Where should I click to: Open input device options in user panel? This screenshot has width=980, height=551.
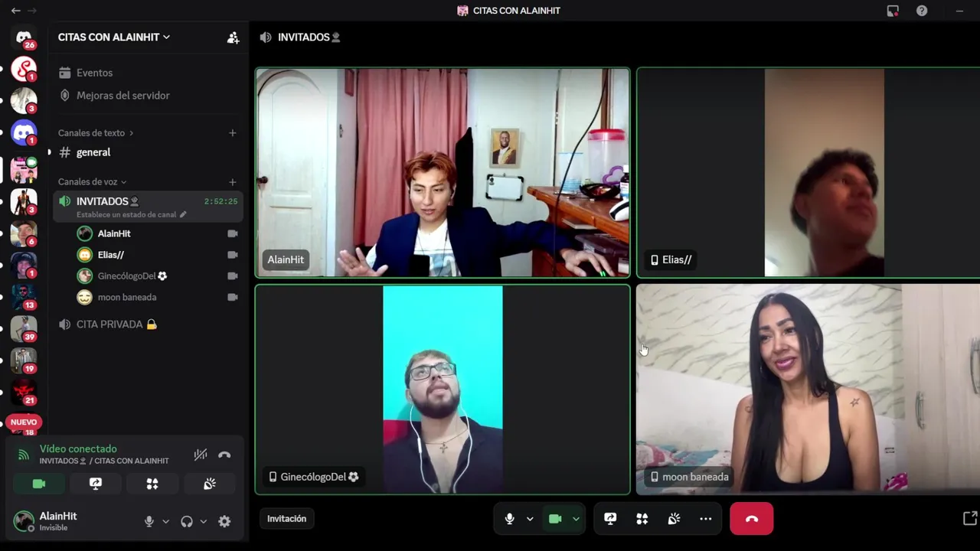[x=165, y=521]
